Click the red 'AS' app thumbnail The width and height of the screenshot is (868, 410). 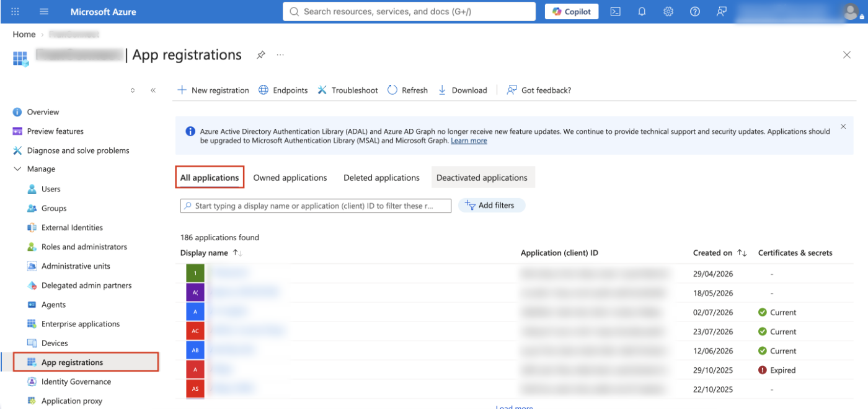click(195, 389)
